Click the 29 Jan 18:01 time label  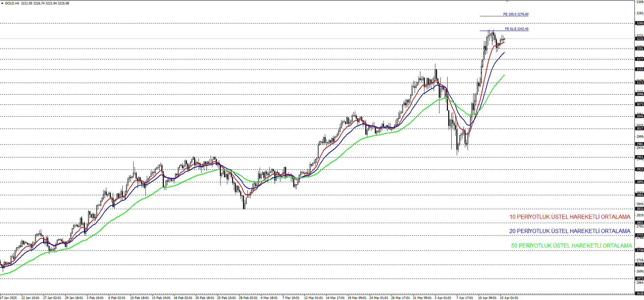coord(74,298)
